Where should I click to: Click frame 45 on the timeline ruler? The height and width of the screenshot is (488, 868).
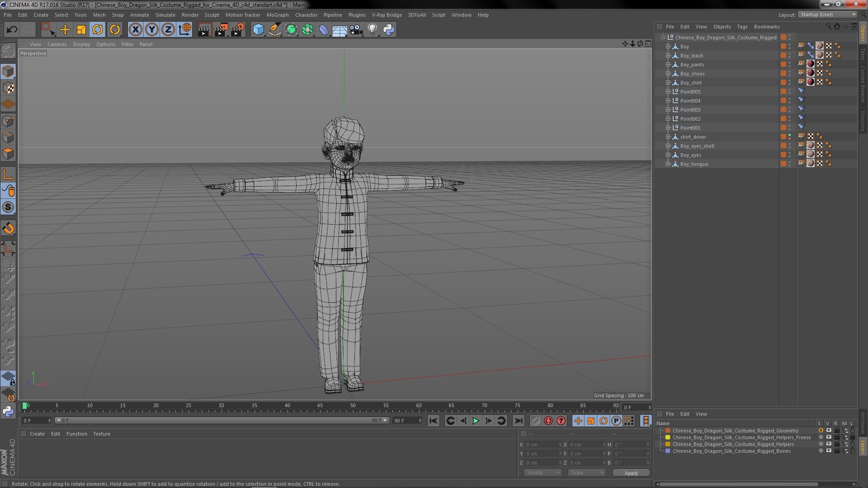point(320,406)
